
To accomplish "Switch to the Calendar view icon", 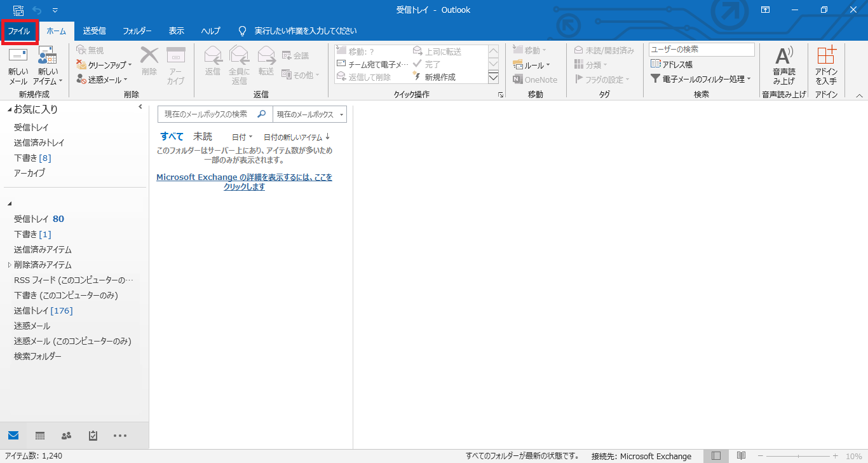I will coord(40,436).
